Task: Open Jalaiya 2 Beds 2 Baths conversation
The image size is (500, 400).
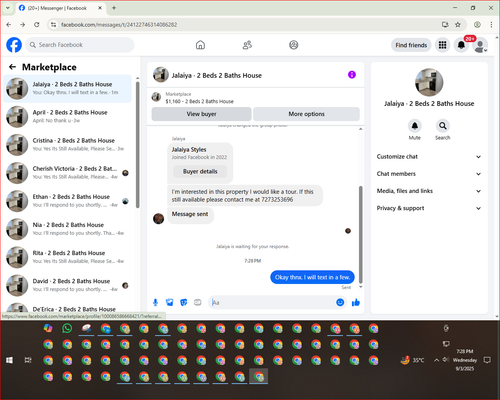Action: coord(68,88)
